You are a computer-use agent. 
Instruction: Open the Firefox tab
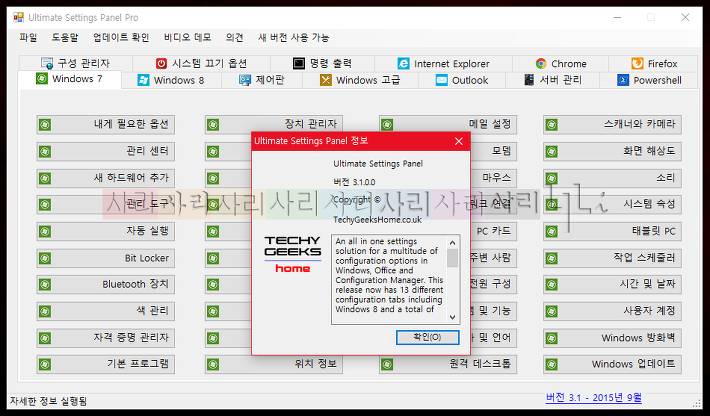click(x=654, y=63)
